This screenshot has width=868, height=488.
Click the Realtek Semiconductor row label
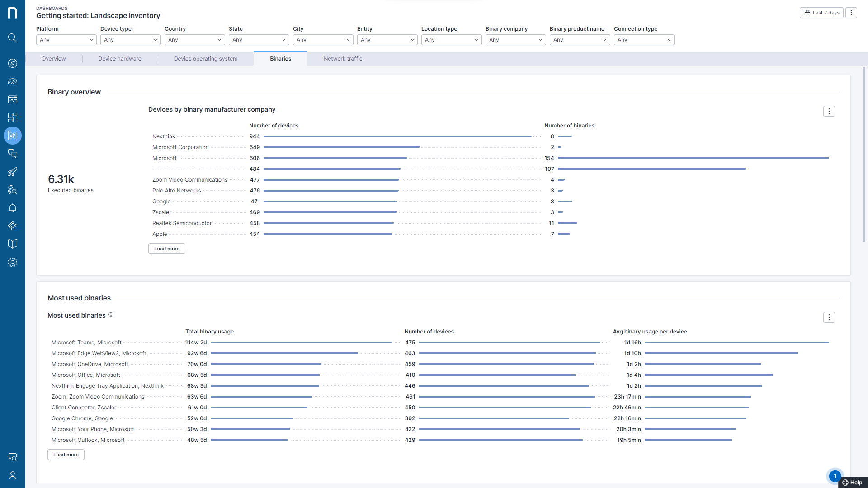182,223
